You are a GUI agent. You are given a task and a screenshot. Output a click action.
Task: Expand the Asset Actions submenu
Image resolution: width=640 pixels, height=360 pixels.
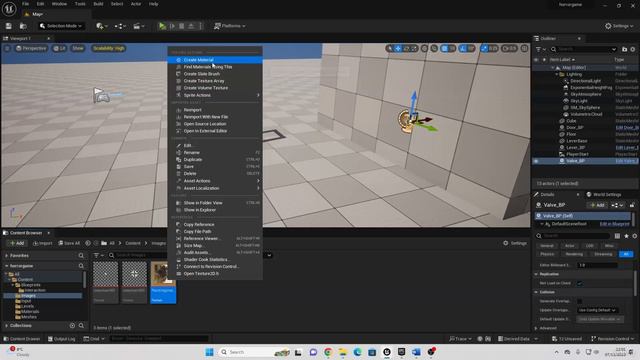click(x=215, y=181)
